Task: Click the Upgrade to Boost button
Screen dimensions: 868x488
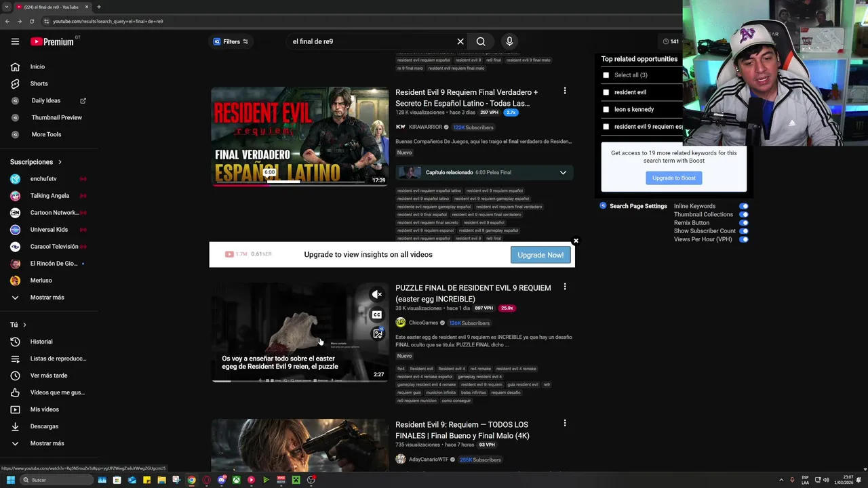Action: (674, 178)
